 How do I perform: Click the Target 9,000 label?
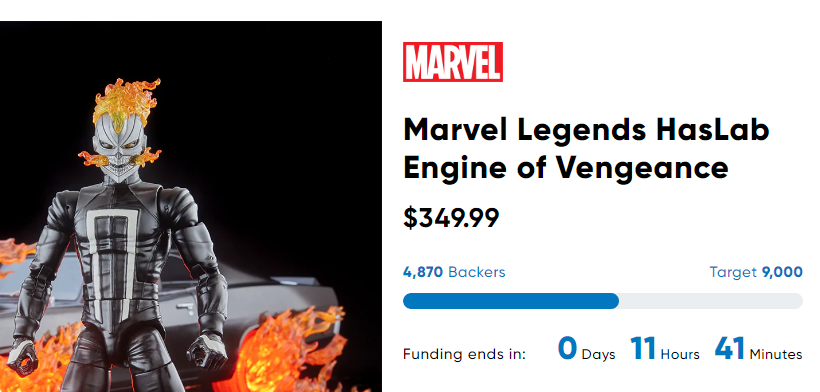[x=756, y=272]
